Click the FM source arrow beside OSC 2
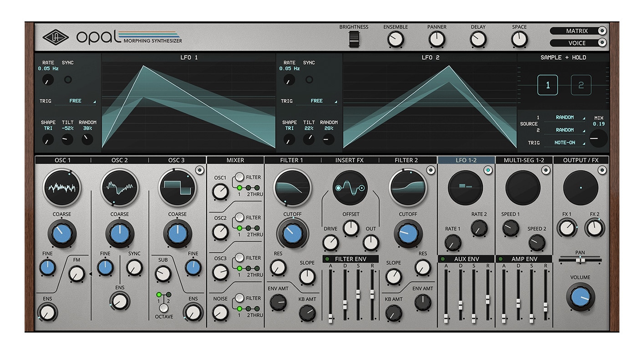The image size is (644, 354). (x=90, y=274)
